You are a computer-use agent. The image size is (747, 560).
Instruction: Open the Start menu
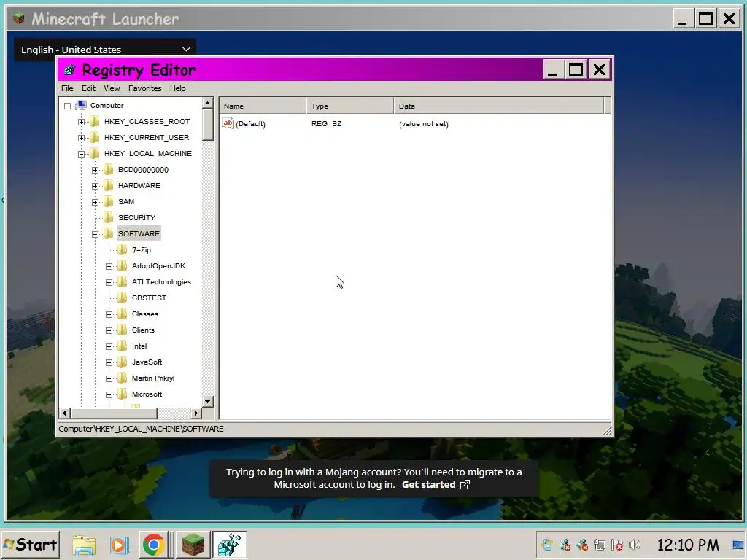pyautogui.click(x=31, y=545)
